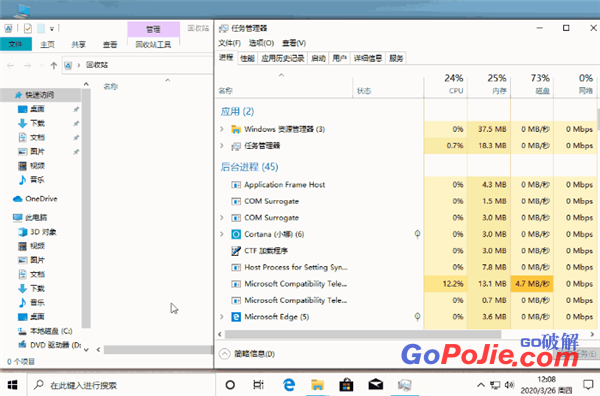This screenshot has height=396, width=600.
Task: Switch to Services tab
Action: [x=396, y=58]
